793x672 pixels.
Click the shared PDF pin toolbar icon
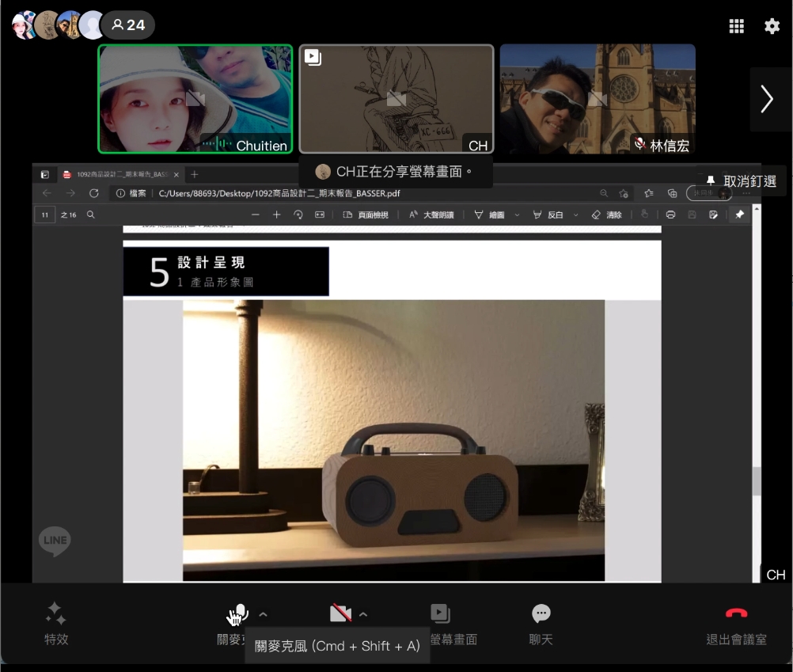pos(739,215)
